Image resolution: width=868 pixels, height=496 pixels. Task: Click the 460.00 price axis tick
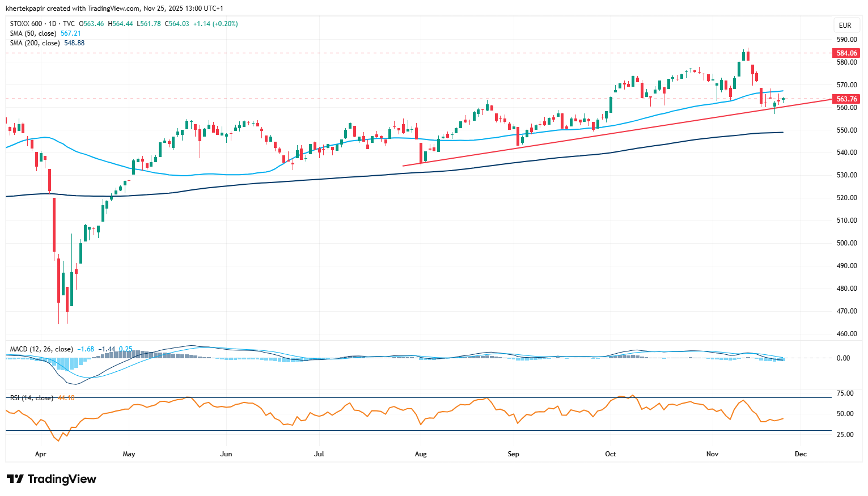tap(846, 334)
